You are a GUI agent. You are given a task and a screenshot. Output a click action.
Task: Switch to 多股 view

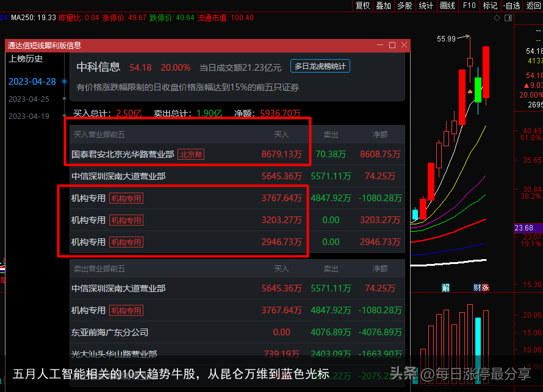405,5
